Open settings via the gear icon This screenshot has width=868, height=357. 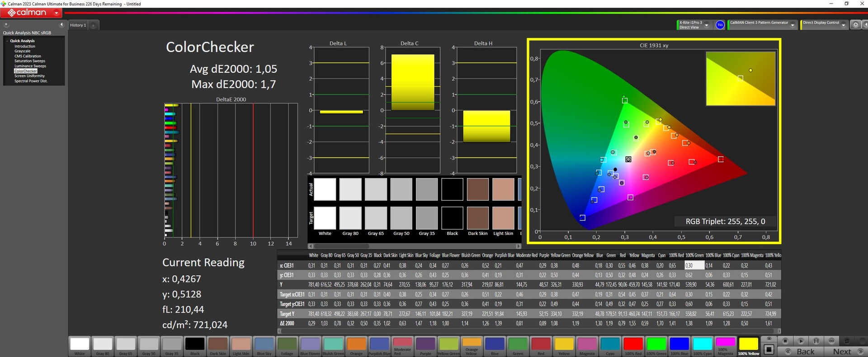pyautogui.click(x=855, y=25)
